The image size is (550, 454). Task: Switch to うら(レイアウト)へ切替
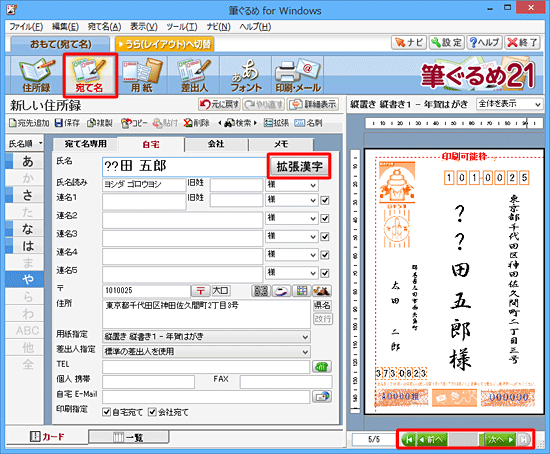point(165,44)
